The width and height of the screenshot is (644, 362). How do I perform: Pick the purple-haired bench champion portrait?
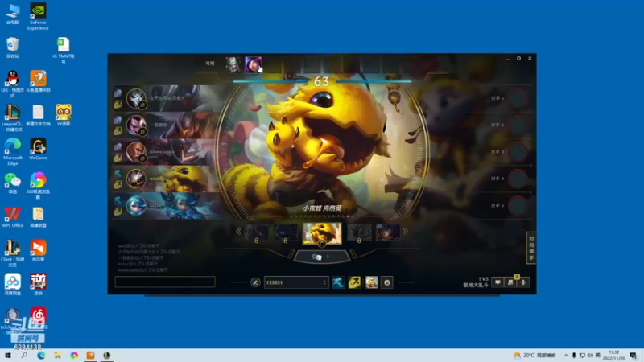(253, 65)
